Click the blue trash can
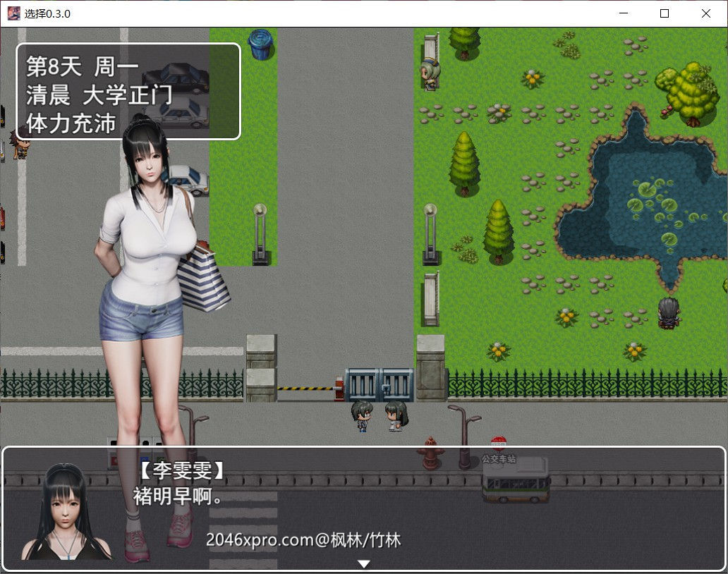Screen dimensions: 728x574 260,44
